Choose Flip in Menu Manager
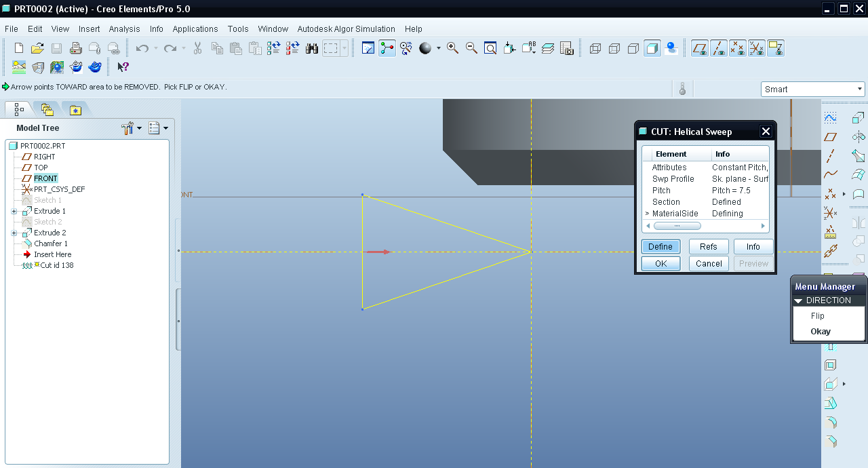This screenshot has width=868, height=468. (x=818, y=316)
